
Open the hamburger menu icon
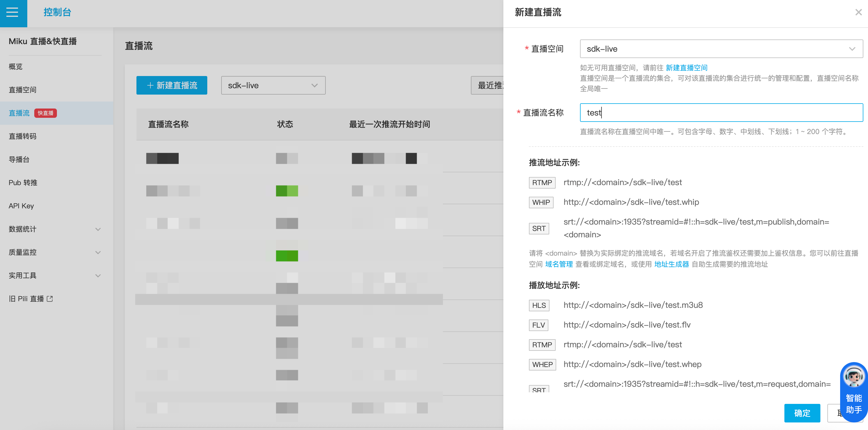(13, 13)
